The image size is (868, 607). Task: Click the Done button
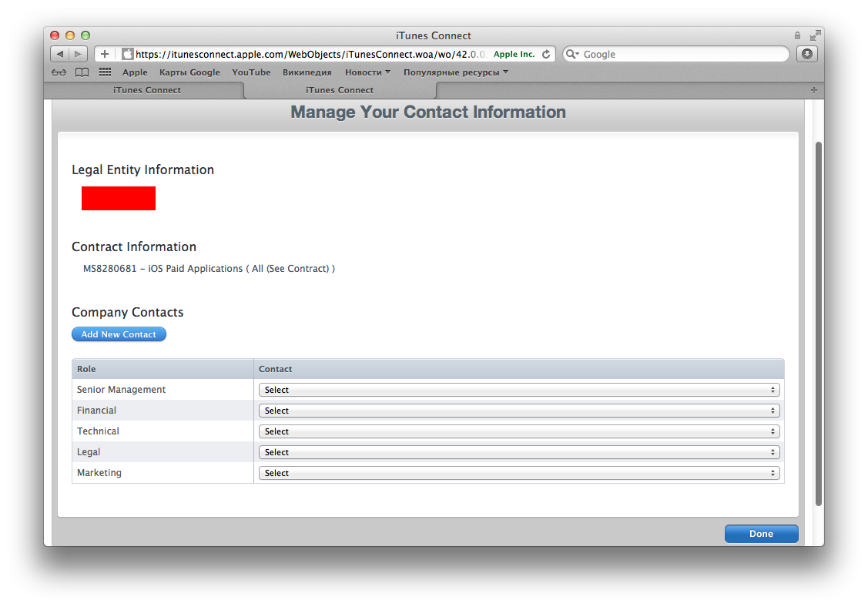[x=761, y=533]
